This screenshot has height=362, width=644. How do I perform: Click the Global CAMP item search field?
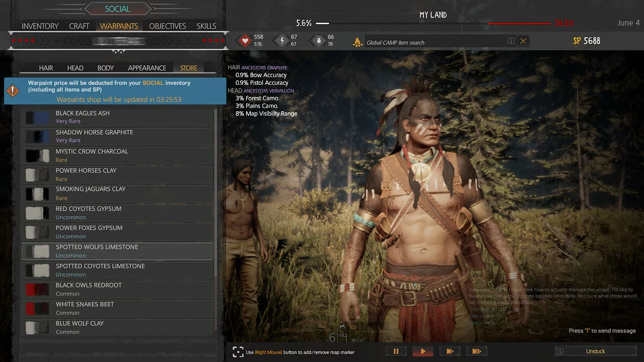pyautogui.click(x=435, y=42)
